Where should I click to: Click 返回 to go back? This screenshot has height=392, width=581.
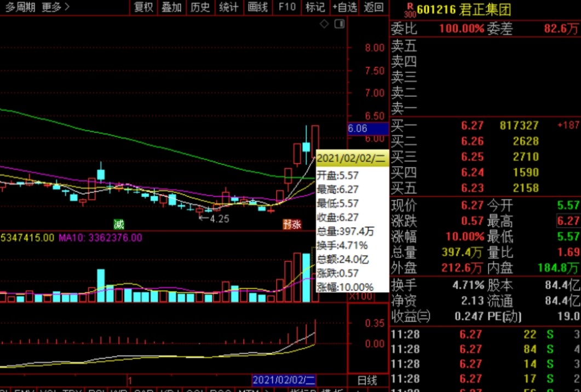(x=373, y=7)
